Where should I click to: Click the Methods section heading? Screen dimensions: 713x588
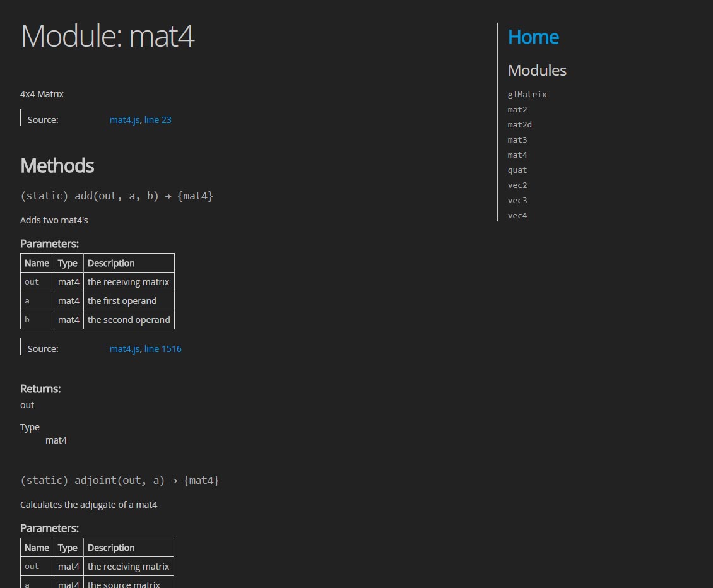[57, 166]
